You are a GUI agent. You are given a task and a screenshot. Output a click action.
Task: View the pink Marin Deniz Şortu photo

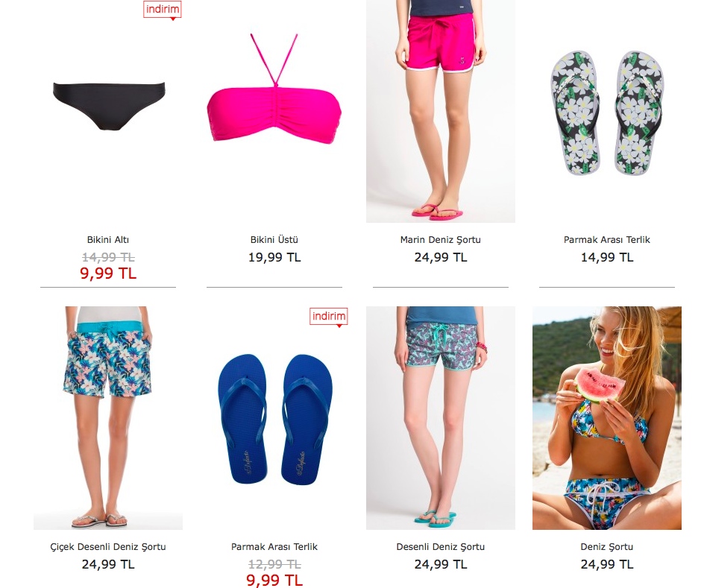coord(441,111)
